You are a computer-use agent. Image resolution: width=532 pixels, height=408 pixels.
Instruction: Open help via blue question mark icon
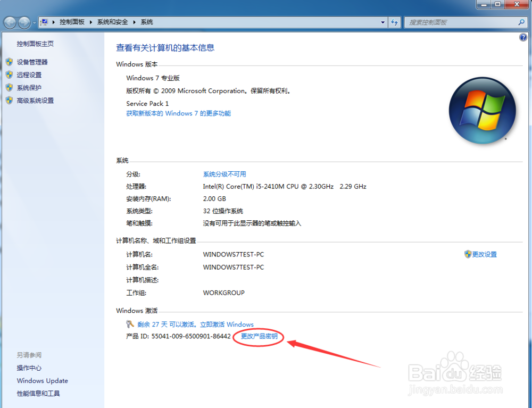pyautogui.click(x=523, y=37)
